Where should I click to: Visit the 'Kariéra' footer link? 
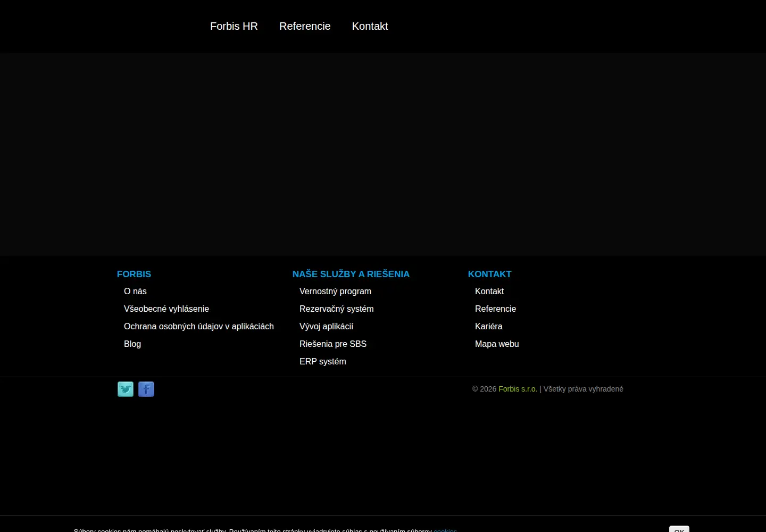point(488,327)
